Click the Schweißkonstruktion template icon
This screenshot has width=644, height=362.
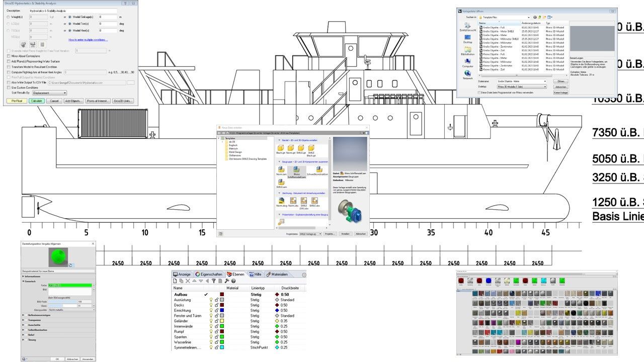click(318, 170)
